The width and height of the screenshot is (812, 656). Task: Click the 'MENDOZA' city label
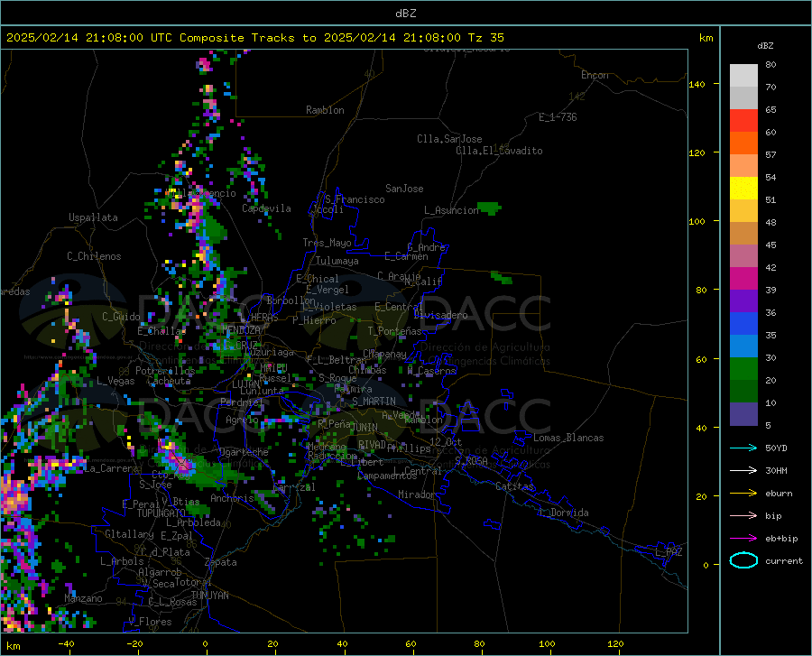point(241,330)
